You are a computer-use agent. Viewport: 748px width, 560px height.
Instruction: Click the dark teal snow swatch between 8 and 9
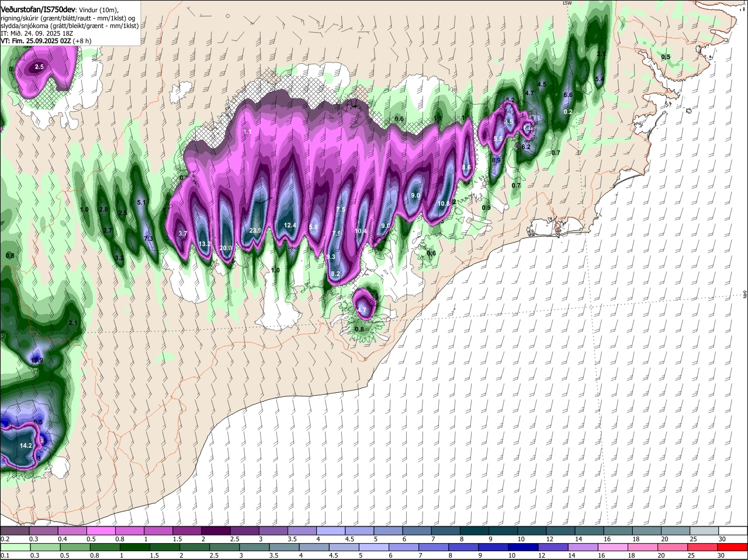point(476,531)
